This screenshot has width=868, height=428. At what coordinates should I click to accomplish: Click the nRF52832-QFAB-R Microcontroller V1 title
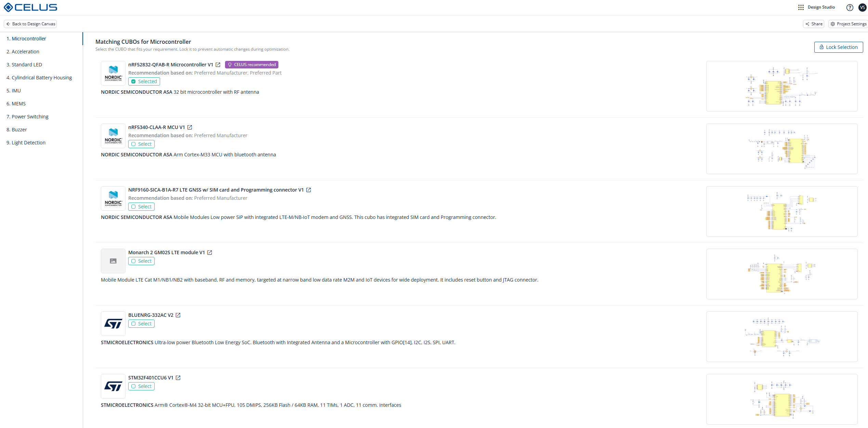pos(171,65)
